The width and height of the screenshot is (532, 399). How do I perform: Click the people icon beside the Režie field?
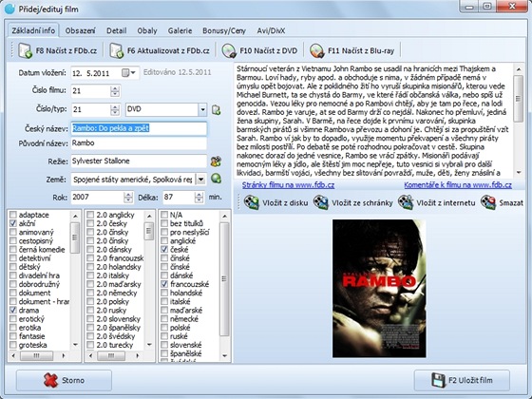pyautogui.click(x=216, y=161)
